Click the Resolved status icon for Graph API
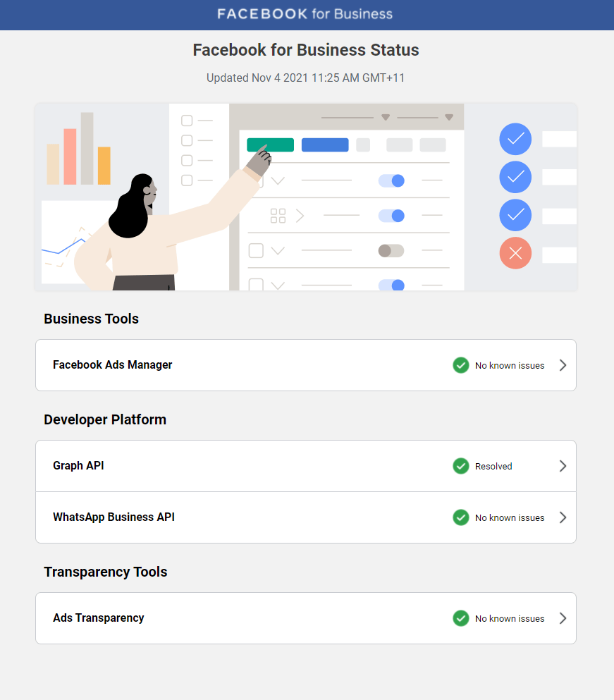Viewport: 614px width, 700px height. coord(460,466)
